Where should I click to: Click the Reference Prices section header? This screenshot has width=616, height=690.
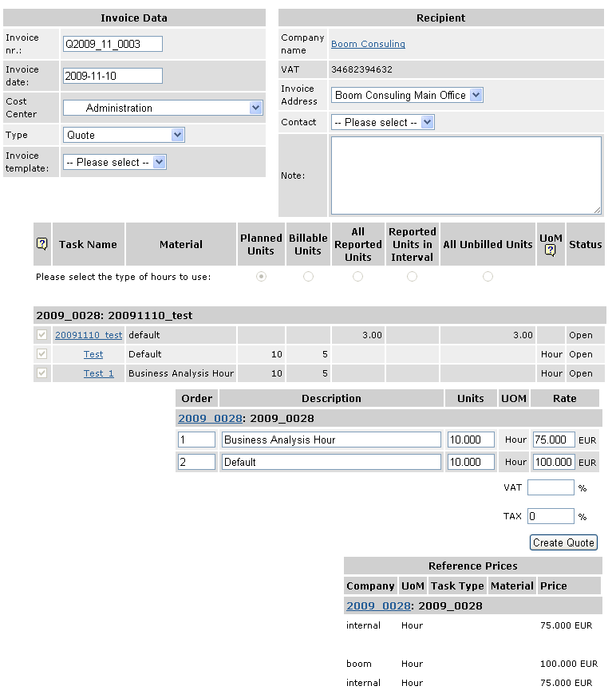pyautogui.click(x=473, y=566)
